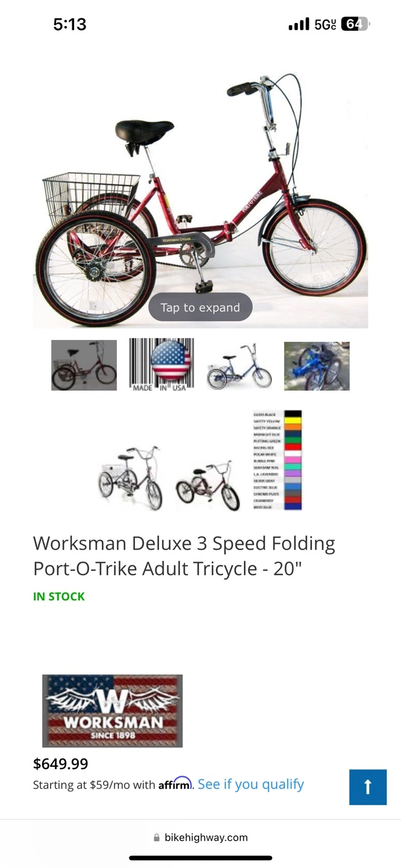Tap the cellular signal bars icon
The width and height of the screenshot is (401, 868).
pyautogui.click(x=299, y=24)
